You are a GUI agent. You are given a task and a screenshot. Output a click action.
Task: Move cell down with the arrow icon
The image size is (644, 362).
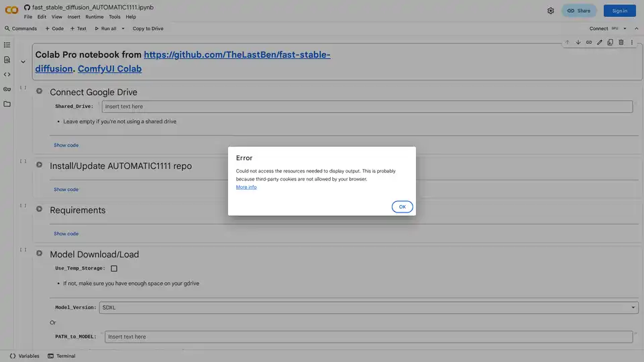(578, 42)
